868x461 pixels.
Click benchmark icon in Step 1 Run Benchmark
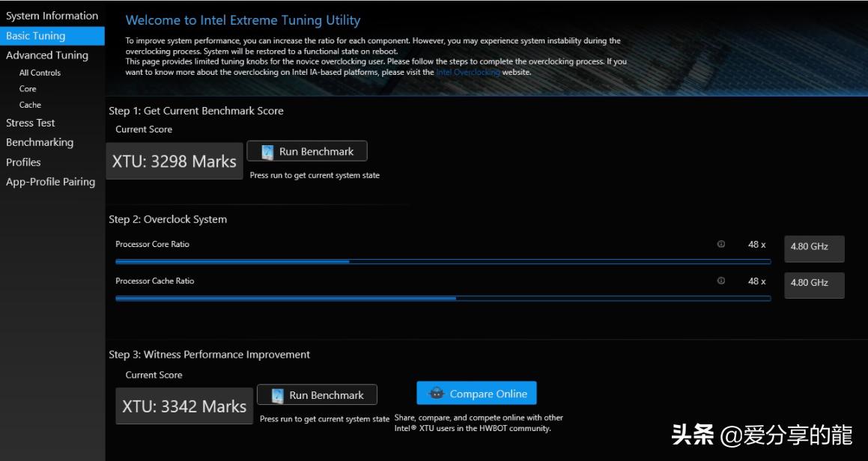[267, 152]
